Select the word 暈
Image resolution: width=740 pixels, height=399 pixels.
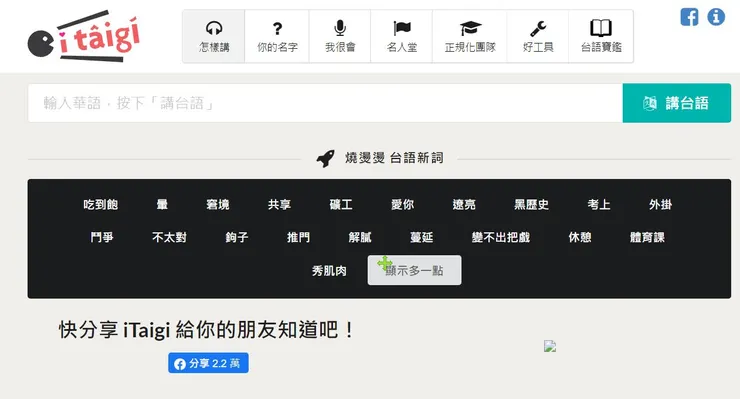click(162, 204)
